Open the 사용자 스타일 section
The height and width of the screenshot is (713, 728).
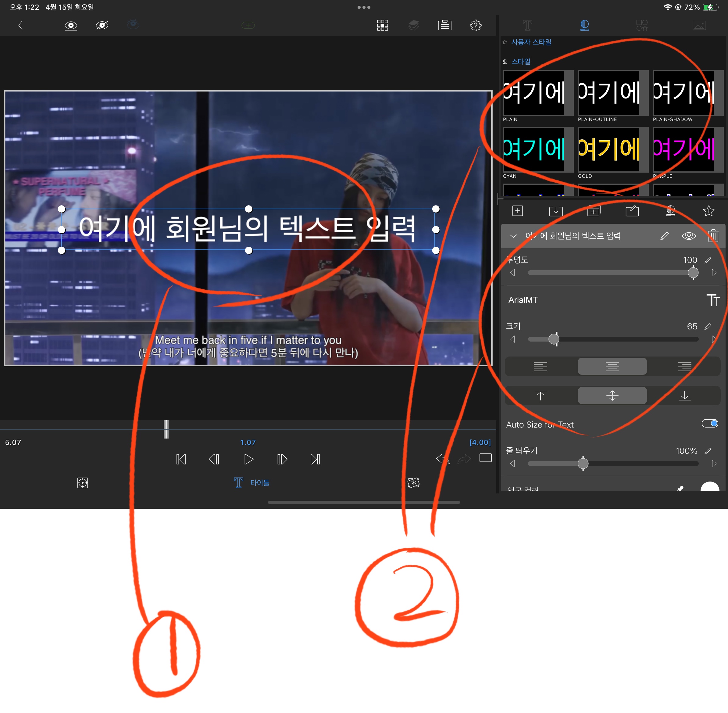click(531, 42)
